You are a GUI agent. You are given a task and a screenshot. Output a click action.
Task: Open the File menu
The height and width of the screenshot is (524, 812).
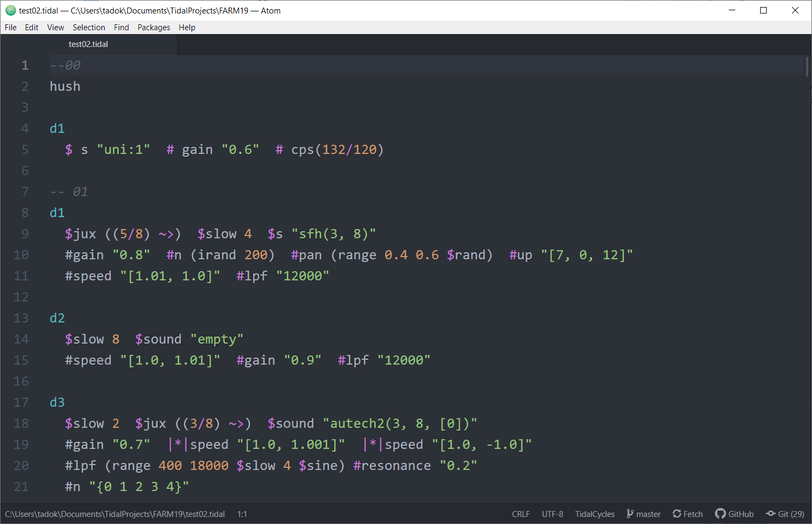[11, 28]
